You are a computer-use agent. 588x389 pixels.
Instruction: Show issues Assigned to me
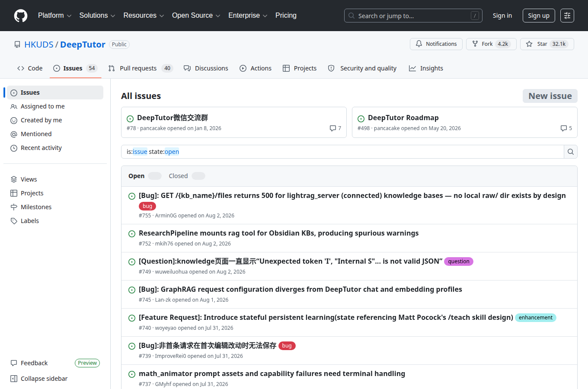coord(55,106)
